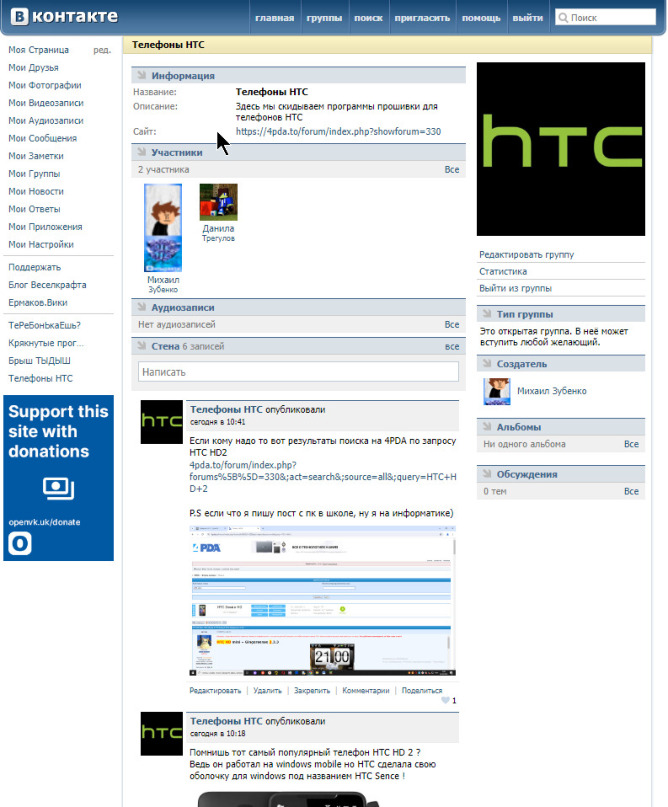
Task: Open Мои Ответы in sidebar
Action: [x=34, y=209]
